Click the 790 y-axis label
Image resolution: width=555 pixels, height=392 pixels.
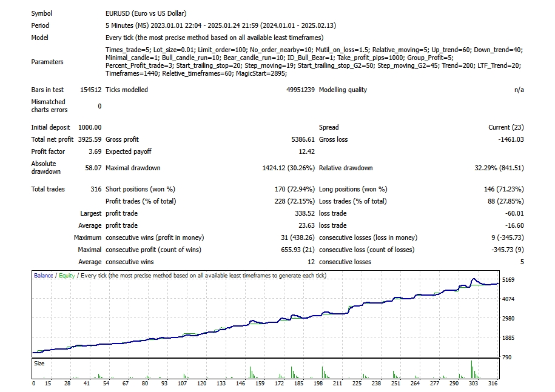[507, 357]
